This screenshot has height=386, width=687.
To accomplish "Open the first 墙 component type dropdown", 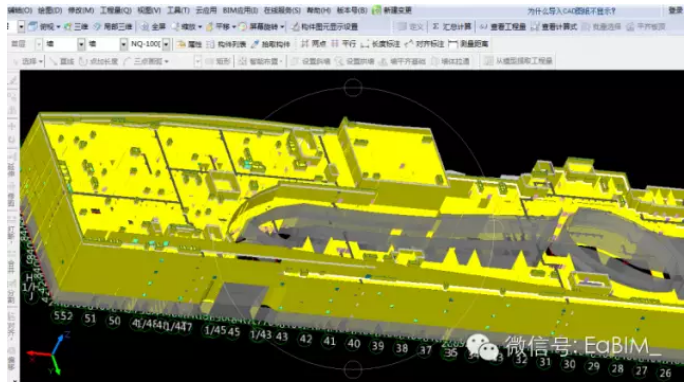I will click(x=81, y=44).
